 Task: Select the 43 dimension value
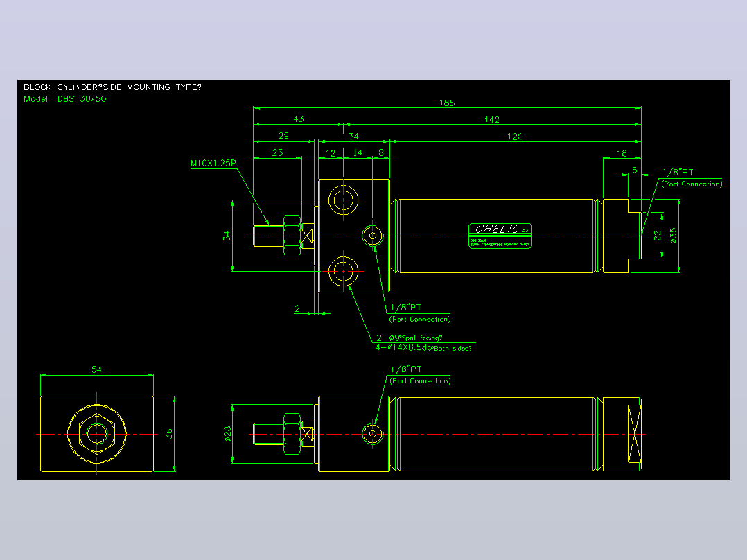pyautogui.click(x=298, y=119)
